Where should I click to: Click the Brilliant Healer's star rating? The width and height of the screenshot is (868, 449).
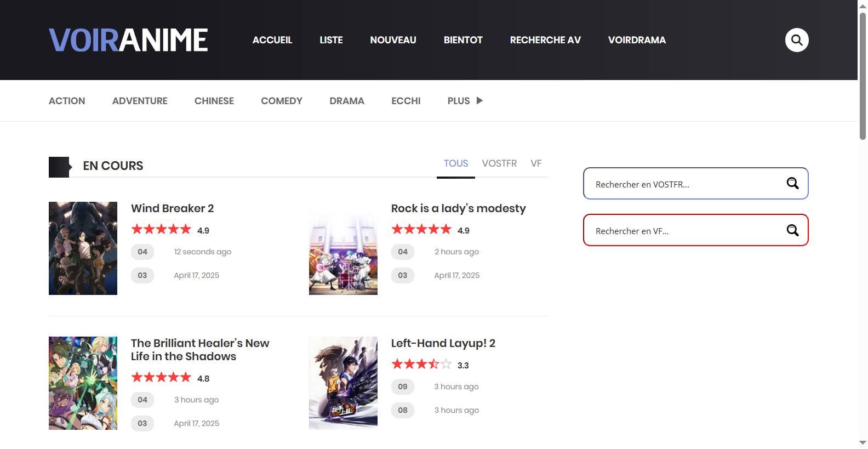click(x=161, y=377)
